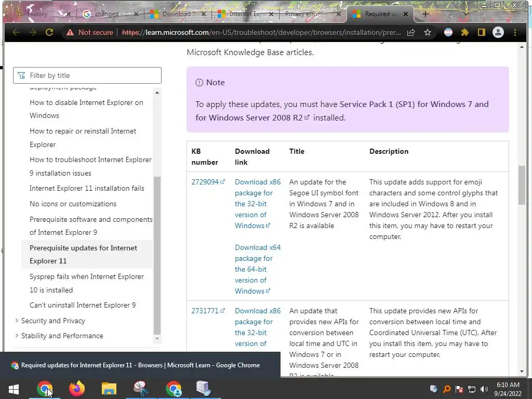Open 'How to troubleshoot Internet Explorer 9 installation issues'
This screenshot has height=399, width=532.
pos(90,166)
